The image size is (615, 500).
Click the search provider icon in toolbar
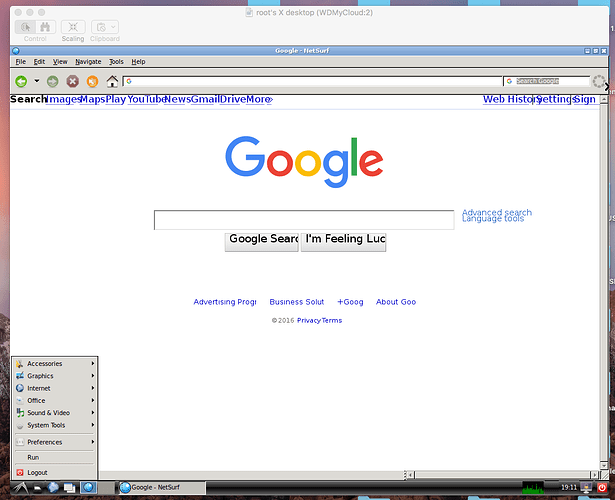pos(509,81)
